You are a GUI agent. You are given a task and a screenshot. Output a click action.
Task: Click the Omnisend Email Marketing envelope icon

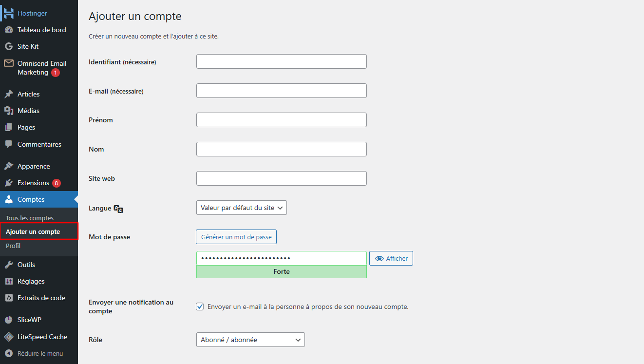8,63
